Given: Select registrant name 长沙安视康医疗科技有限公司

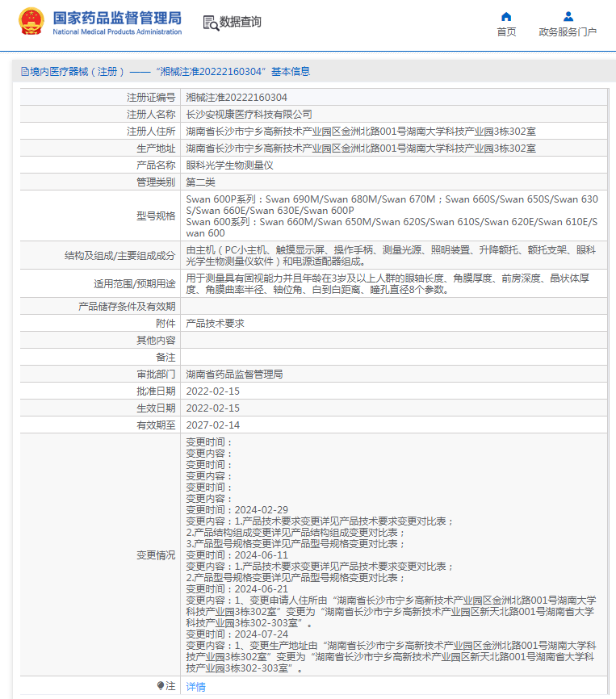Looking at the screenshot, I should coord(249,114).
